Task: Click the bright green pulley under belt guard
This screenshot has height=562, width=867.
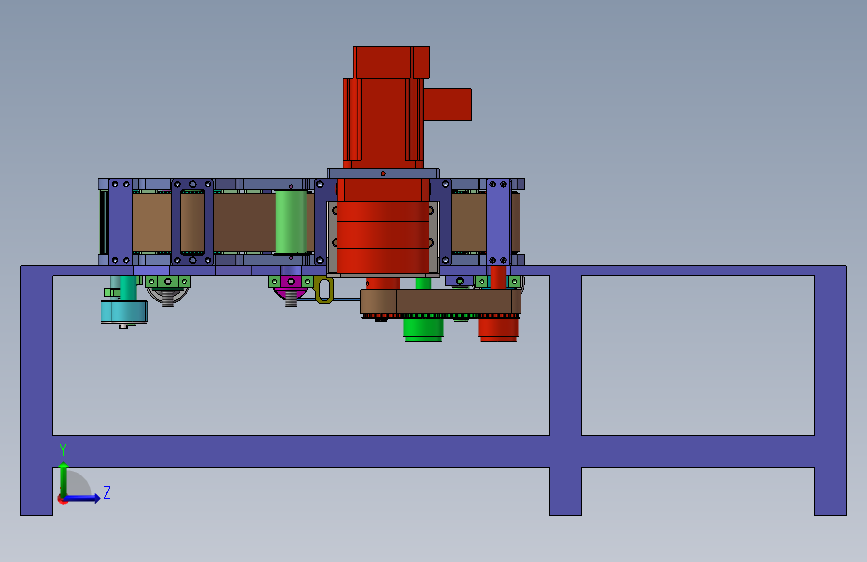Action: coord(423,330)
